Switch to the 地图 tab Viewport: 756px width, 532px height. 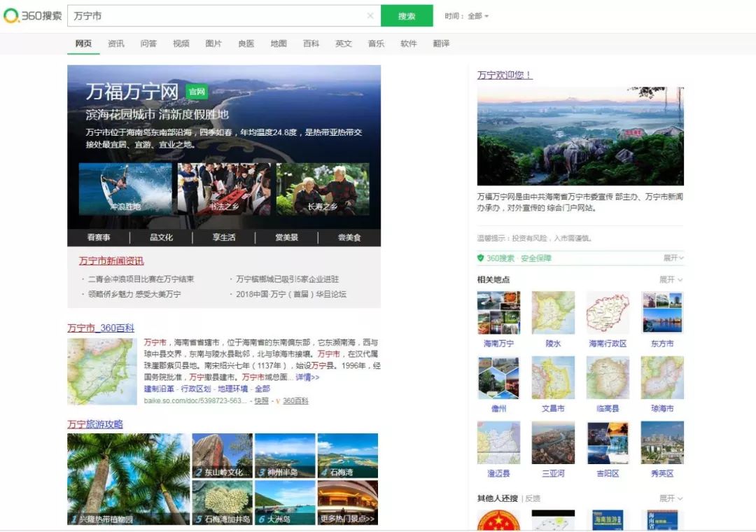pos(279,43)
